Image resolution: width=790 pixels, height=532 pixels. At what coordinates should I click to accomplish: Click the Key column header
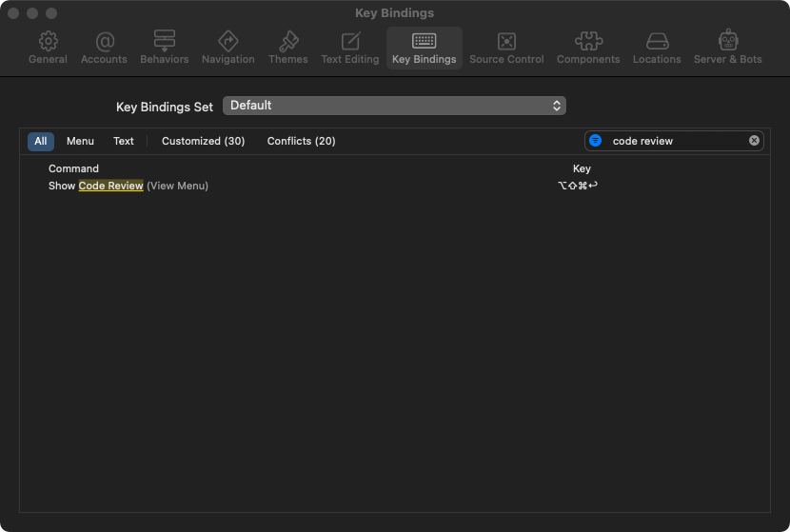(582, 168)
